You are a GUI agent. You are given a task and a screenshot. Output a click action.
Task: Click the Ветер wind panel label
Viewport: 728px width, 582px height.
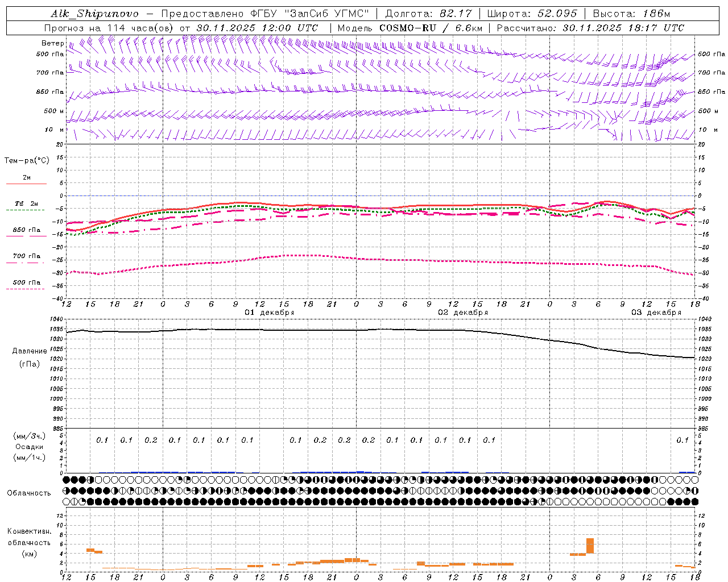click(53, 43)
